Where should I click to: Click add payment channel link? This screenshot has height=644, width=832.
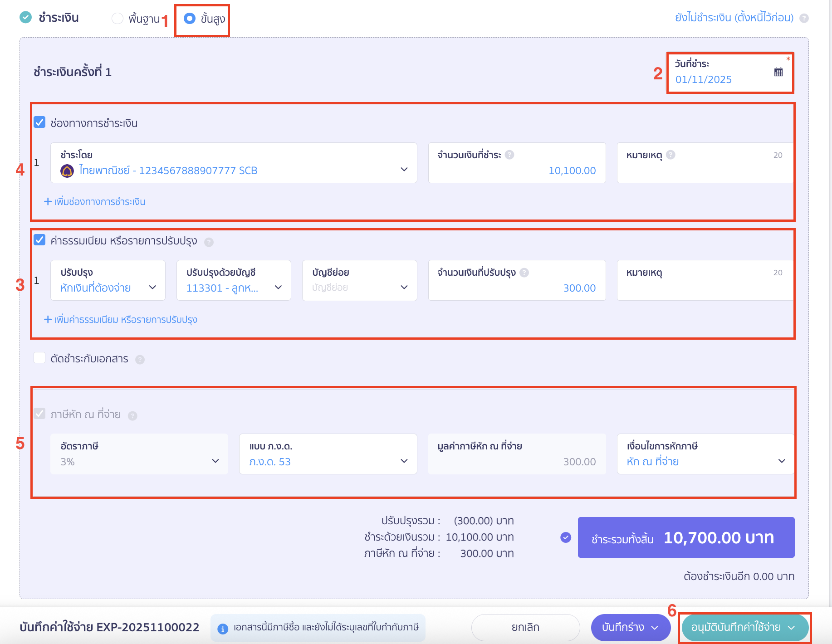(x=95, y=202)
